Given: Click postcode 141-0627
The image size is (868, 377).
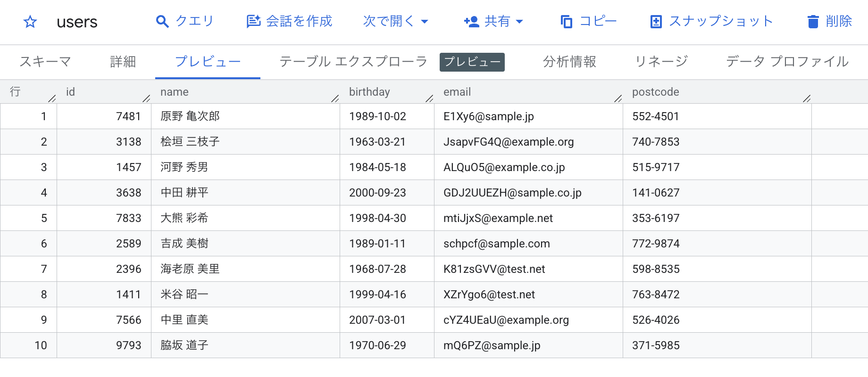Looking at the screenshot, I should [656, 193].
